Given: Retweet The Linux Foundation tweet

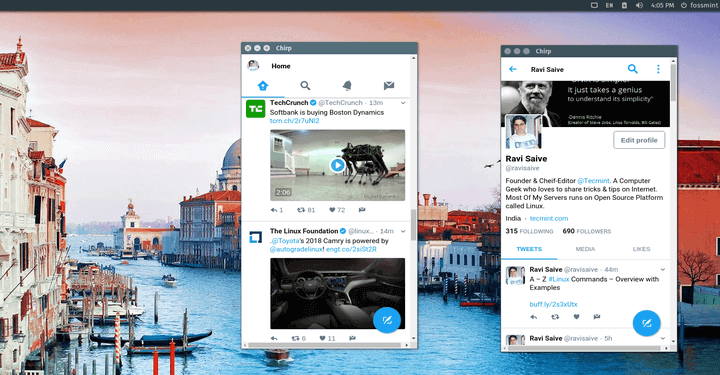Looking at the screenshot, I should [x=295, y=338].
